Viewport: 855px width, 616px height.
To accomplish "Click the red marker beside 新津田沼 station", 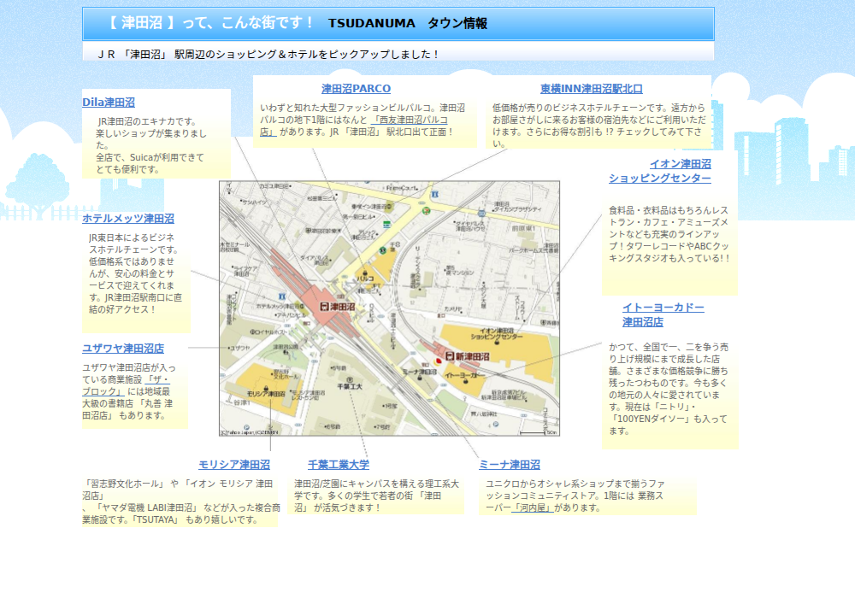I will click(x=438, y=361).
